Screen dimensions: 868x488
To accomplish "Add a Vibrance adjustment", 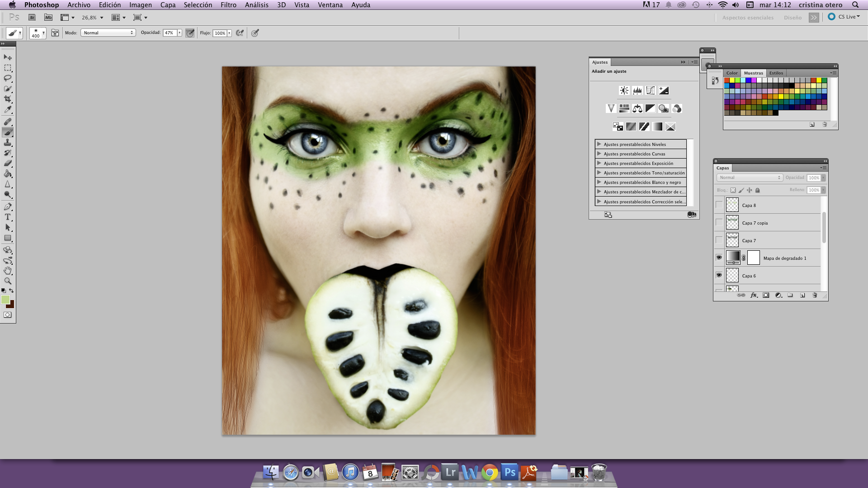I will 611,108.
